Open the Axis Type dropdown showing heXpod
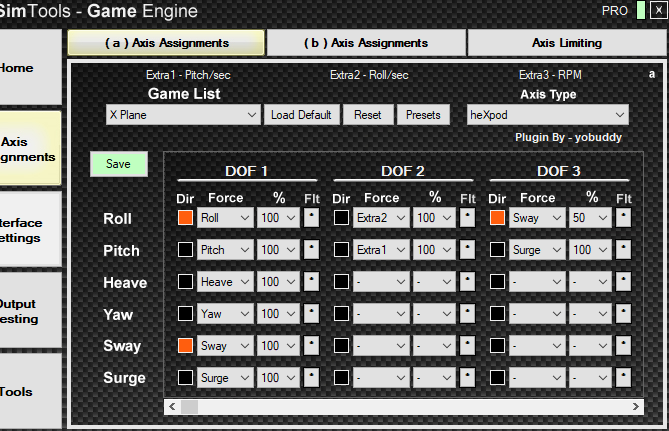669x431 pixels. coord(547,115)
